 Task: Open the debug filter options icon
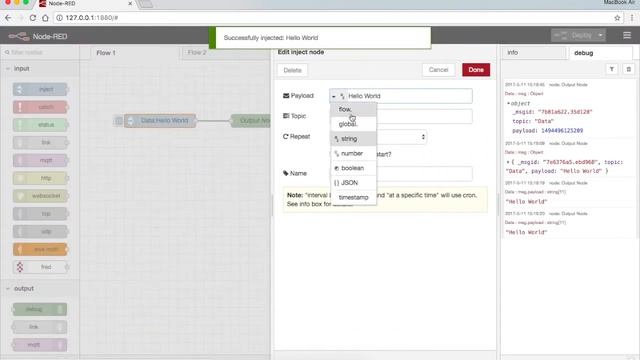tap(612, 69)
